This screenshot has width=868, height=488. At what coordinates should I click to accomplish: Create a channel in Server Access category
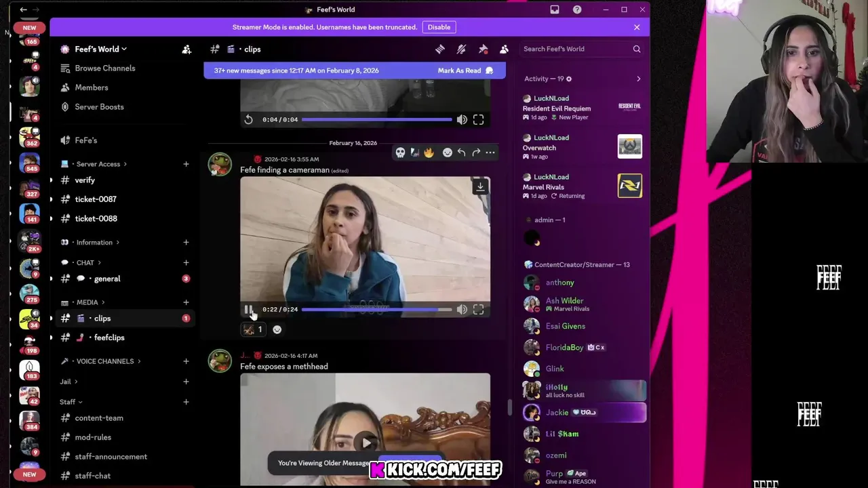186,164
